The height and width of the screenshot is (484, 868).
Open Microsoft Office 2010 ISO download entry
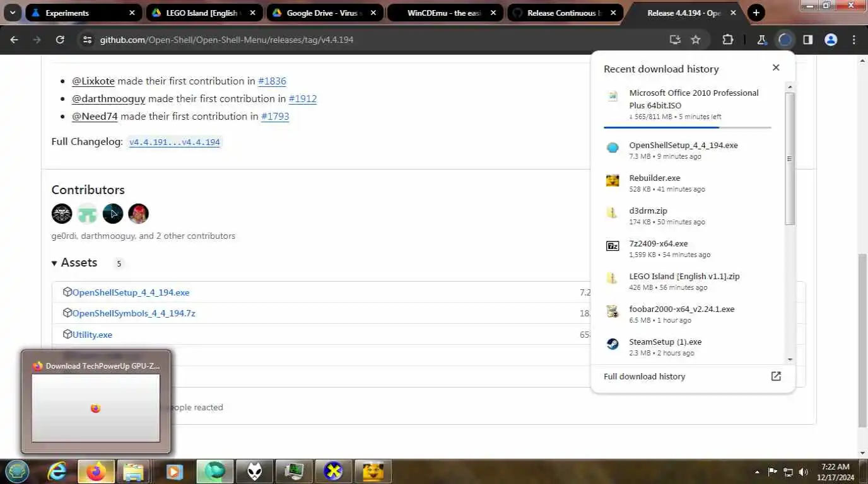(688, 104)
